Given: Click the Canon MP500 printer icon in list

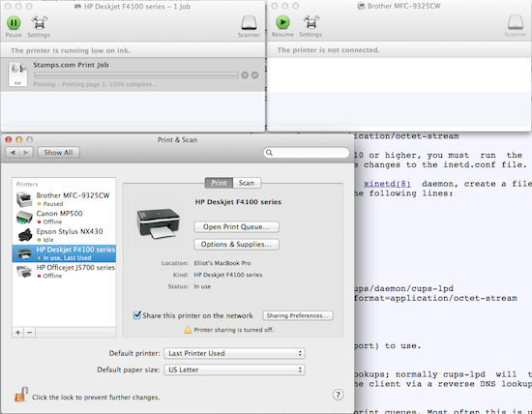Looking at the screenshot, I should click(24, 218).
